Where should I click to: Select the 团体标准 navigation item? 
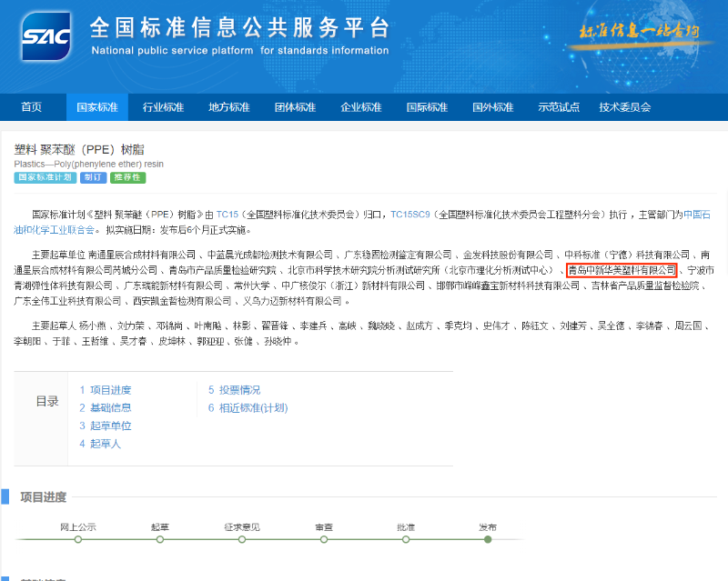pos(295,106)
